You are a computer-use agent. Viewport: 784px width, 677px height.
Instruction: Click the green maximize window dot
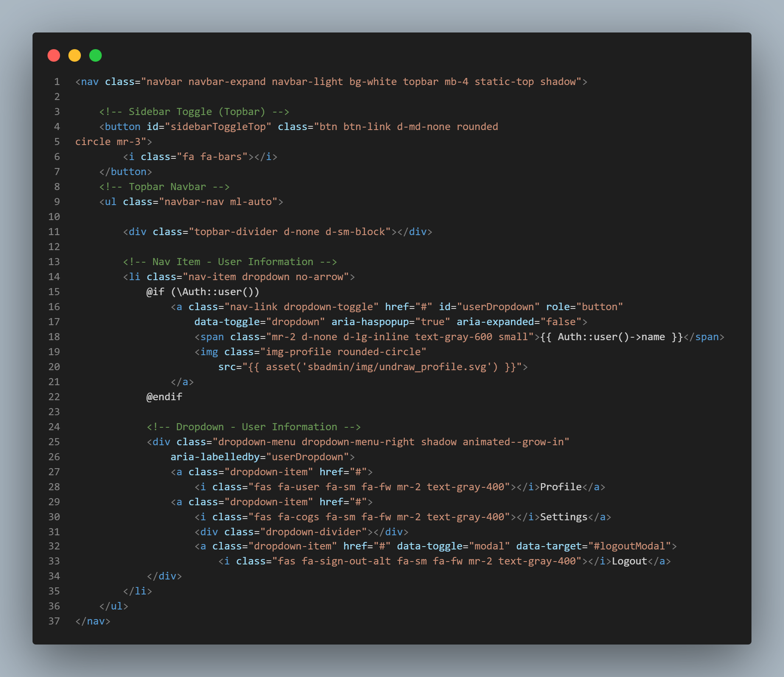coord(96,55)
